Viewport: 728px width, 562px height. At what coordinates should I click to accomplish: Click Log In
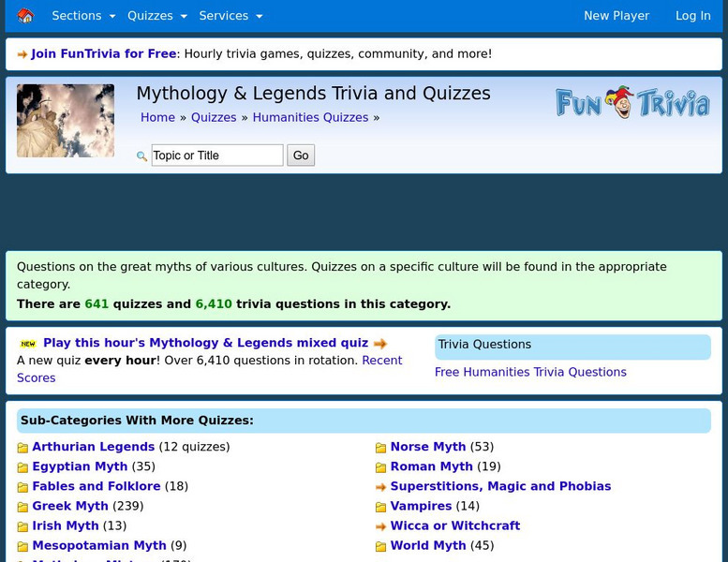pyautogui.click(x=692, y=16)
